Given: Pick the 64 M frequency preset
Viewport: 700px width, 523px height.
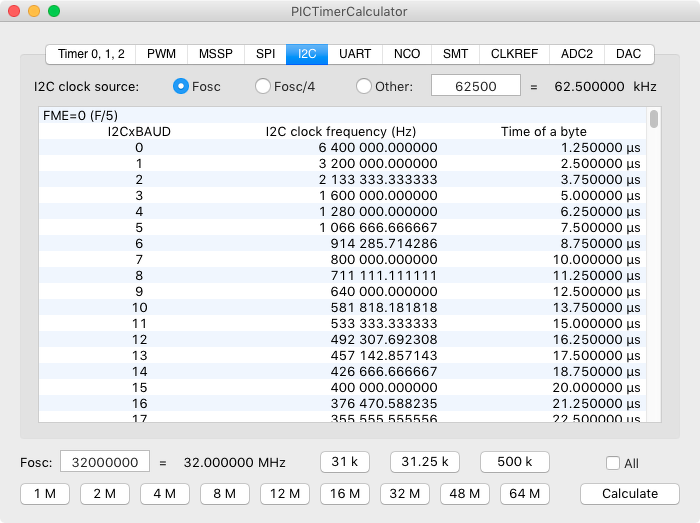Looking at the screenshot, I should [x=525, y=494].
